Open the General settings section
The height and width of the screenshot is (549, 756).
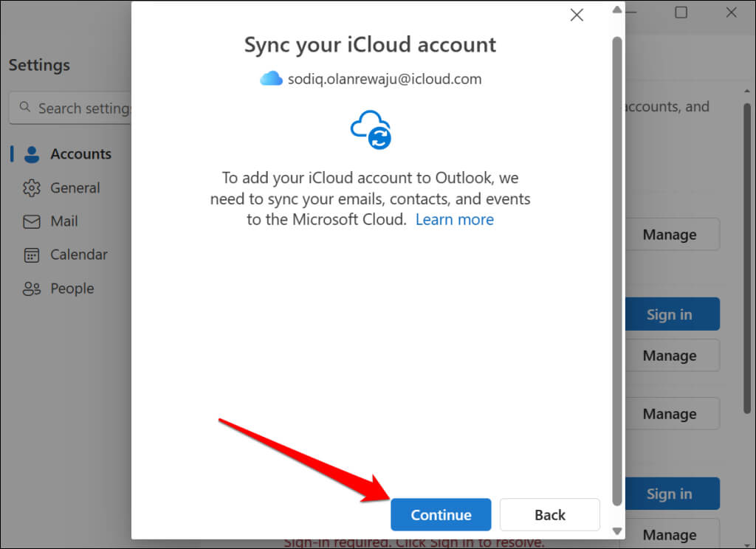[67, 187]
